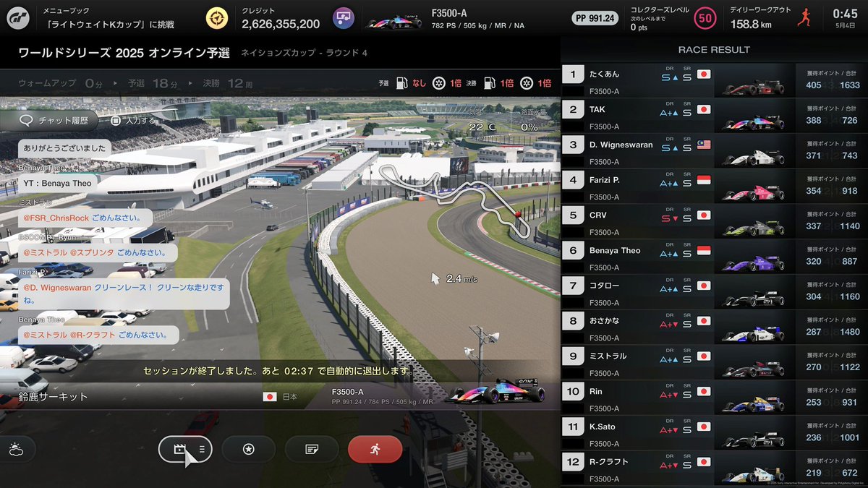Image resolution: width=868 pixels, height=488 pixels.
Task: Open the replay list button
Action: pyautogui.click(x=185, y=449)
